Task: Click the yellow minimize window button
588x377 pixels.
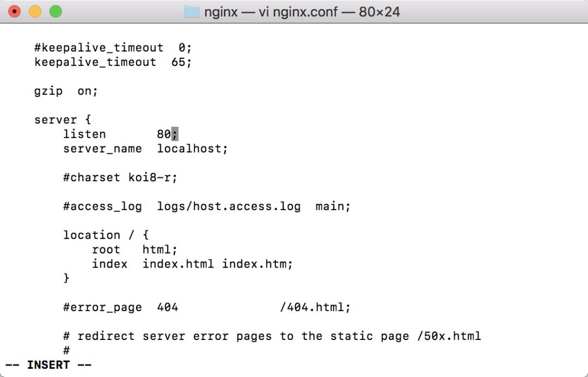Action: [35, 11]
